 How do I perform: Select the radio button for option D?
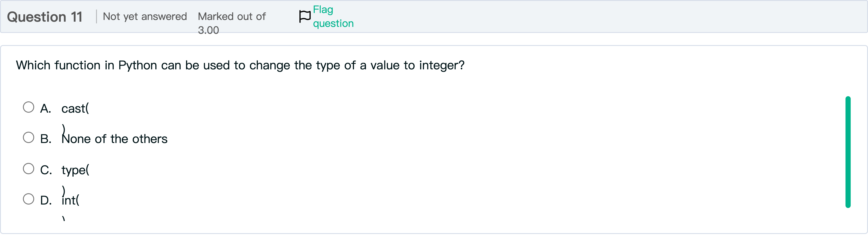[29, 199]
